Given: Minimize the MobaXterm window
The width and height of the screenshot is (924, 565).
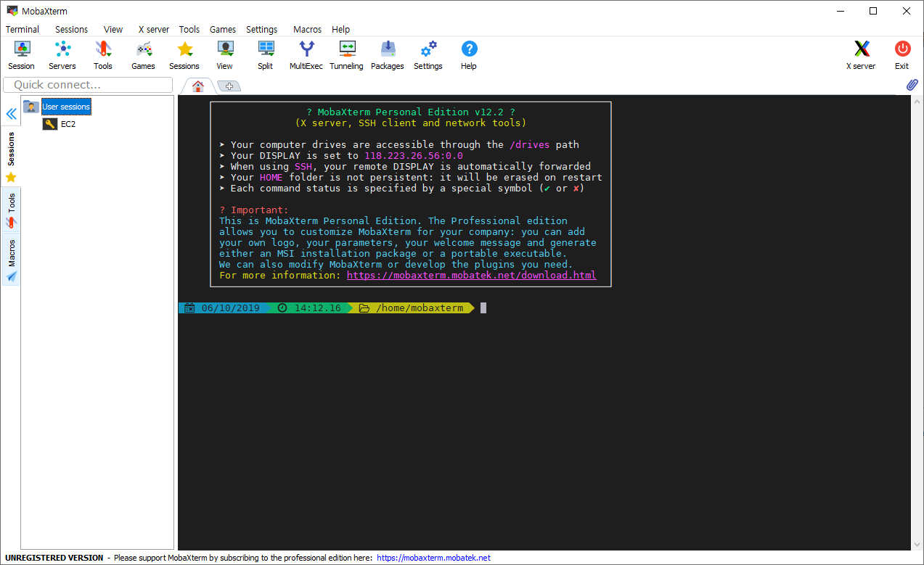Looking at the screenshot, I should point(841,11).
